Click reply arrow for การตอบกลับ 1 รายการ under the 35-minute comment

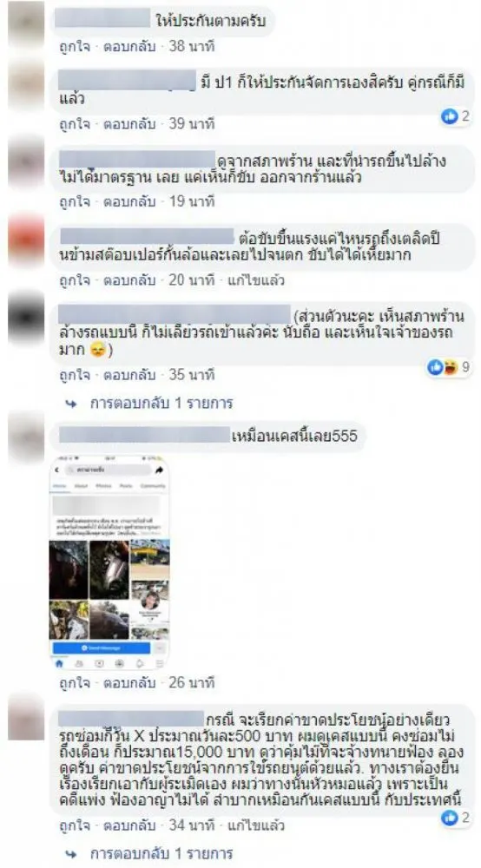(x=71, y=403)
